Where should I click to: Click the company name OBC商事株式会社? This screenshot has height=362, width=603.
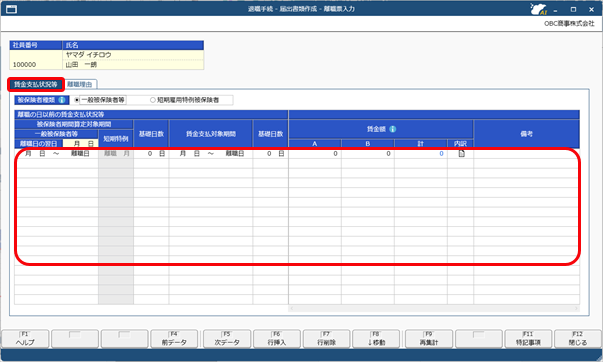[569, 23]
